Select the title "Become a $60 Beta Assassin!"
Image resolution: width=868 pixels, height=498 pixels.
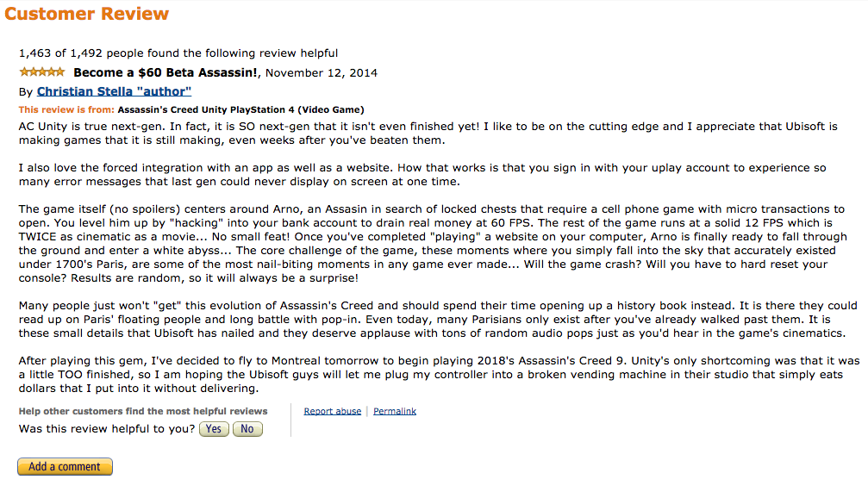[165, 72]
